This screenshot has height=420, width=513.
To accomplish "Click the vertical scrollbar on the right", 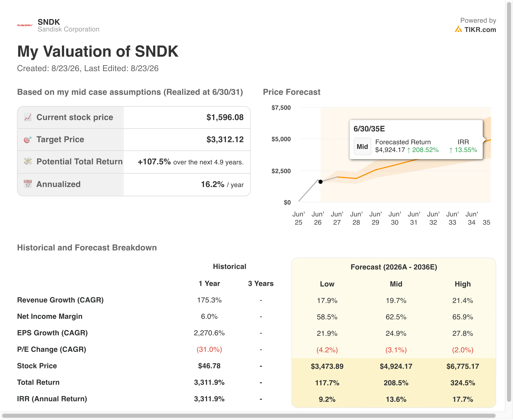I will pos(509,202).
